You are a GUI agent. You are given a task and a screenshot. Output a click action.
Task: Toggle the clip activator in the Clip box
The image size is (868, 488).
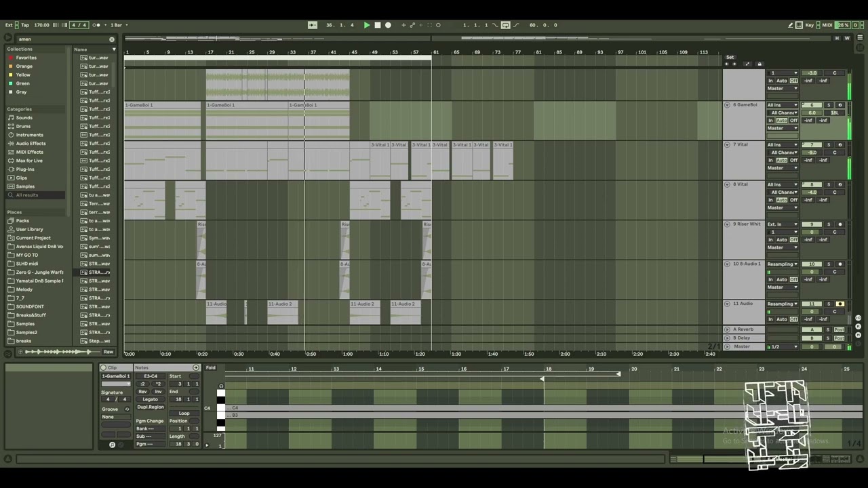pyautogui.click(x=104, y=368)
